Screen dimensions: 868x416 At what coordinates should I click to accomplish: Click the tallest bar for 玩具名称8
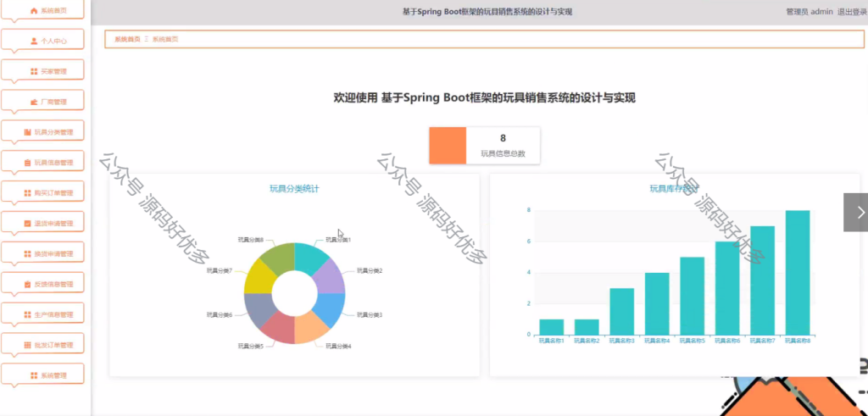click(x=798, y=273)
